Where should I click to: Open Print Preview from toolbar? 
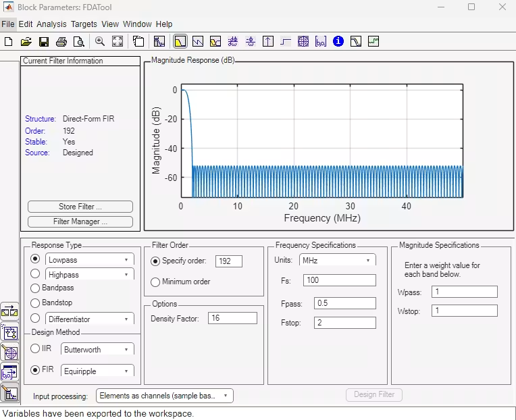pos(79,41)
